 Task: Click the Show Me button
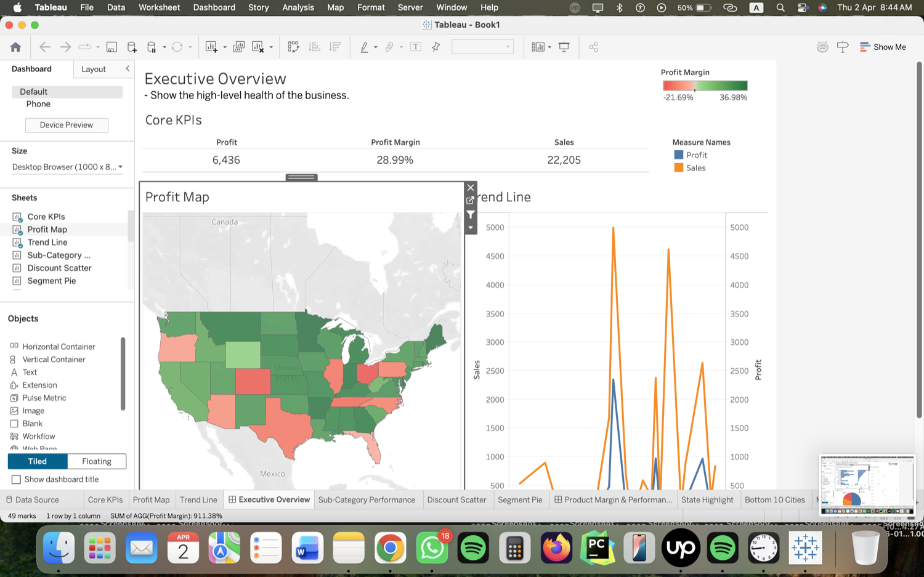click(x=883, y=47)
